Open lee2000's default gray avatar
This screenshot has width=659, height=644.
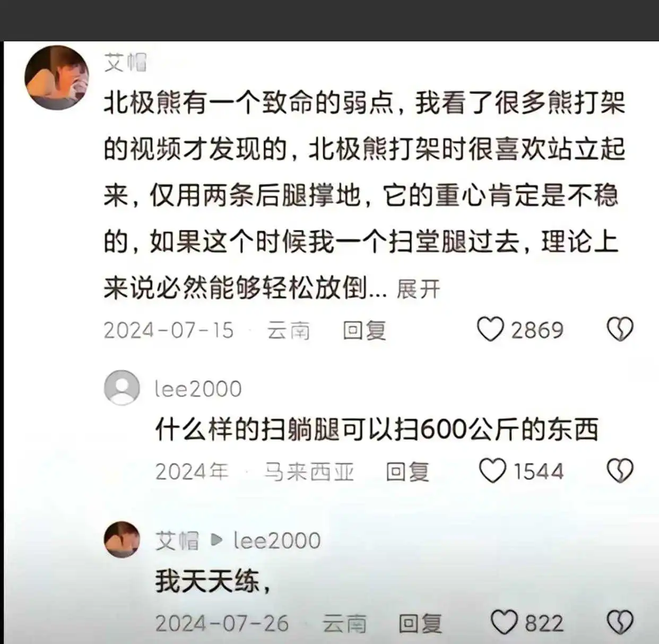[x=122, y=388]
